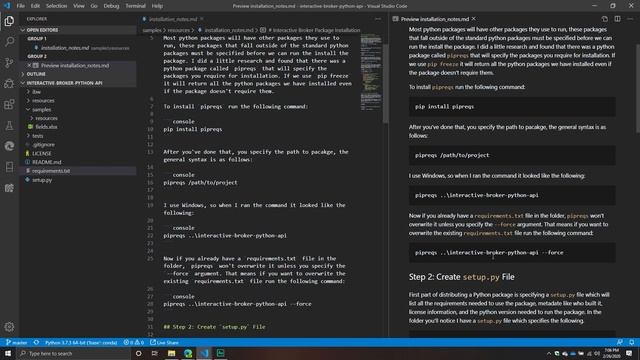Click the editor minimap

pos(371,73)
